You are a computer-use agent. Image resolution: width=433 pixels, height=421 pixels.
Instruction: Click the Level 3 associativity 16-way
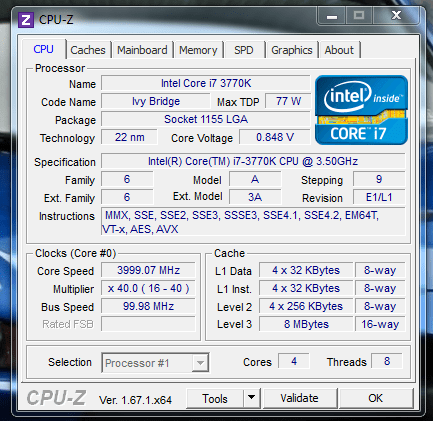click(380, 324)
